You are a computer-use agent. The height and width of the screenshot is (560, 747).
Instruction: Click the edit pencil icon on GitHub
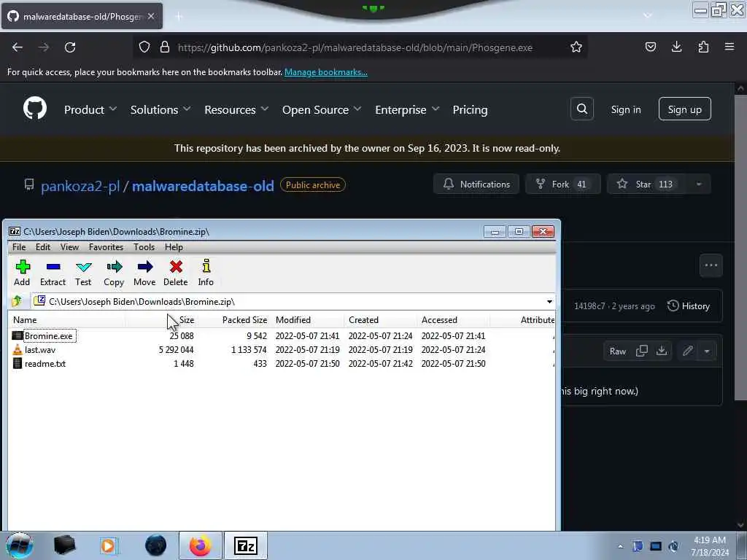(687, 351)
